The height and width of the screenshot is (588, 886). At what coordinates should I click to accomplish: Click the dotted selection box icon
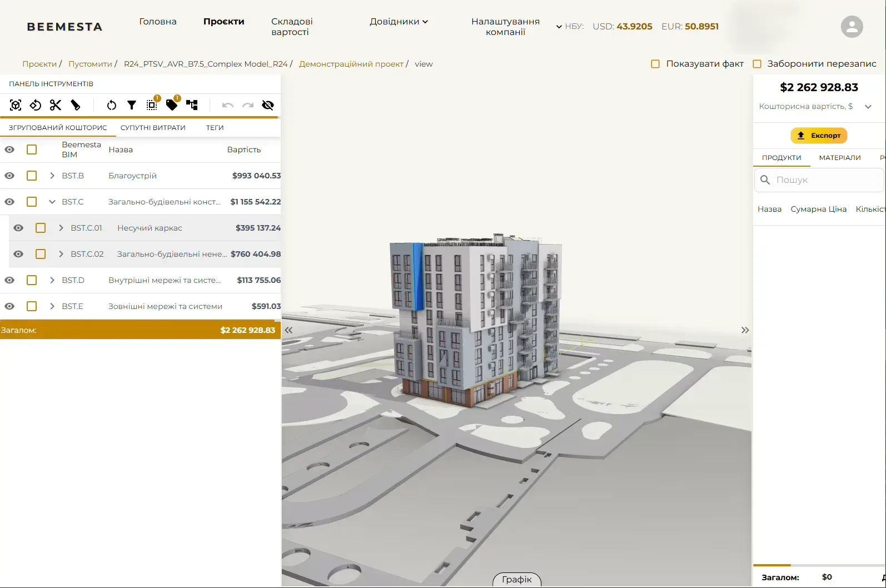click(x=152, y=105)
